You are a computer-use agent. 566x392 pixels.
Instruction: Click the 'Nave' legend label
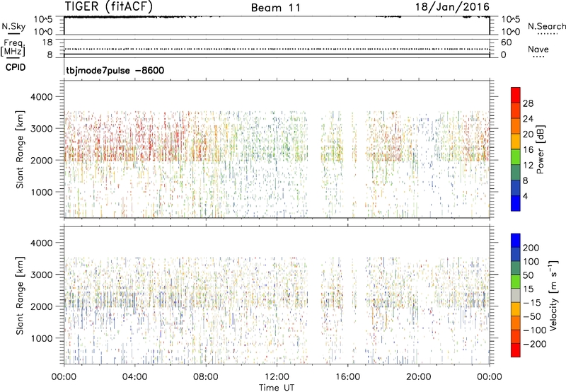(538, 50)
